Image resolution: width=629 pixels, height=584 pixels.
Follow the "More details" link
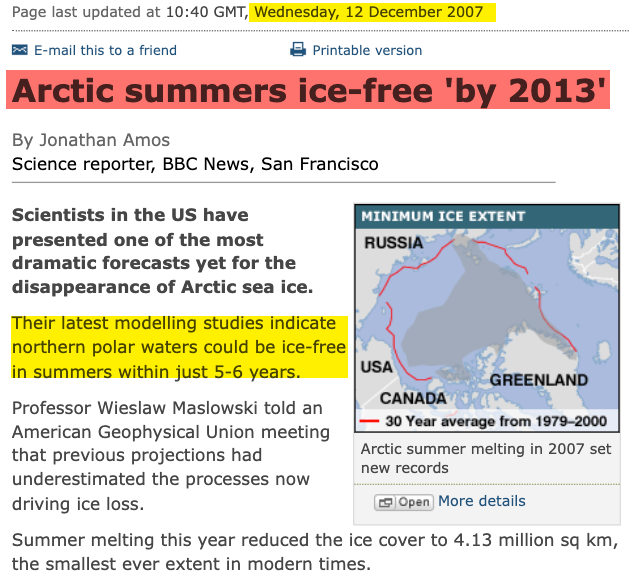pos(481,501)
